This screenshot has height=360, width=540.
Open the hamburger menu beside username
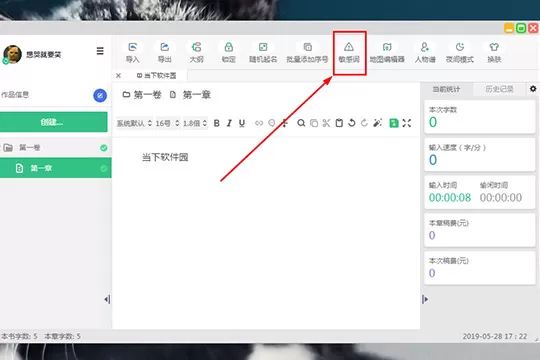tap(100, 51)
